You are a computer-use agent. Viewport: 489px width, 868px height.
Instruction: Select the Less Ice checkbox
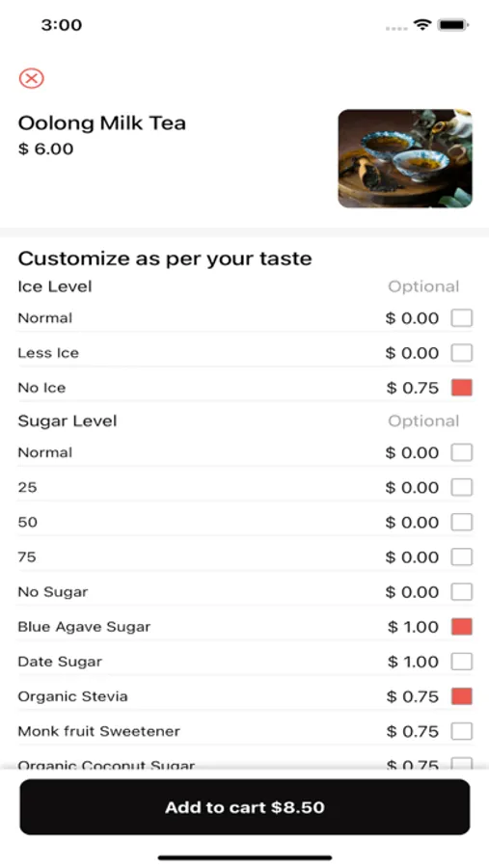tap(461, 353)
